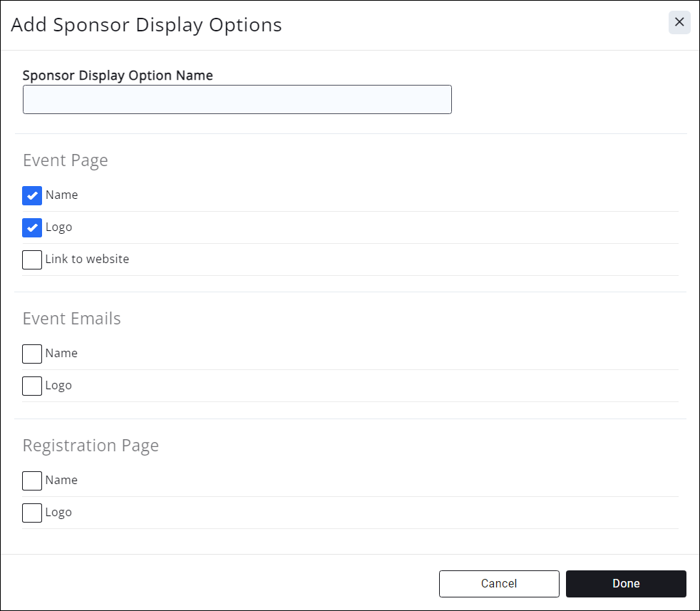Close the Add Sponsor Display Options dialog

point(679,22)
